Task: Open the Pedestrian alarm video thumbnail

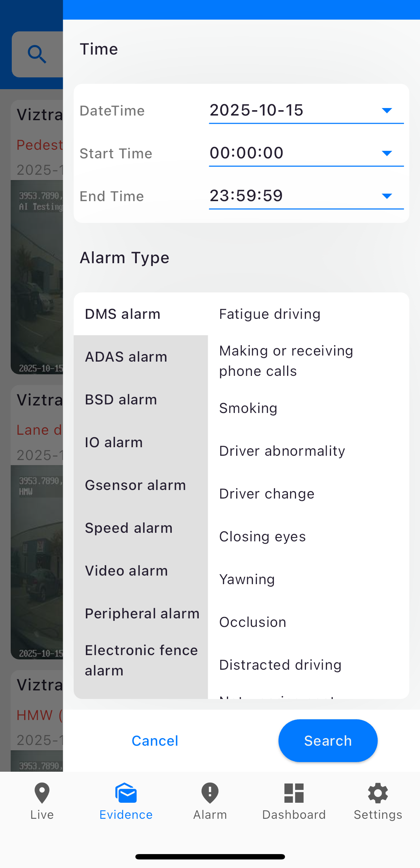Action: (37, 277)
